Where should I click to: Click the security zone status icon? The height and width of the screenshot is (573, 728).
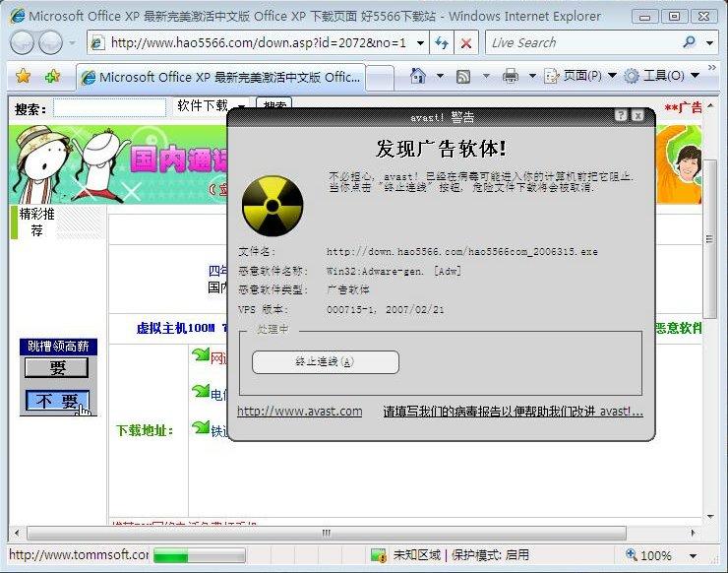(379, 555)
